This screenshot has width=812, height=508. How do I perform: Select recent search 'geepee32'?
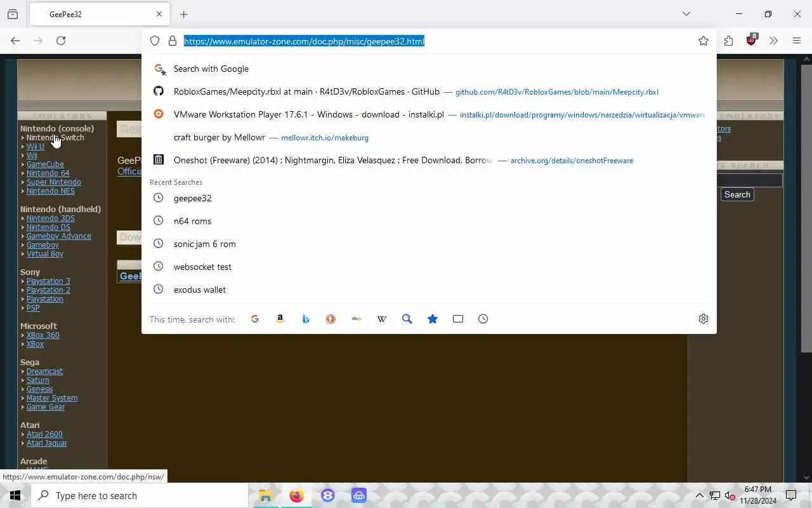[429, 198]
